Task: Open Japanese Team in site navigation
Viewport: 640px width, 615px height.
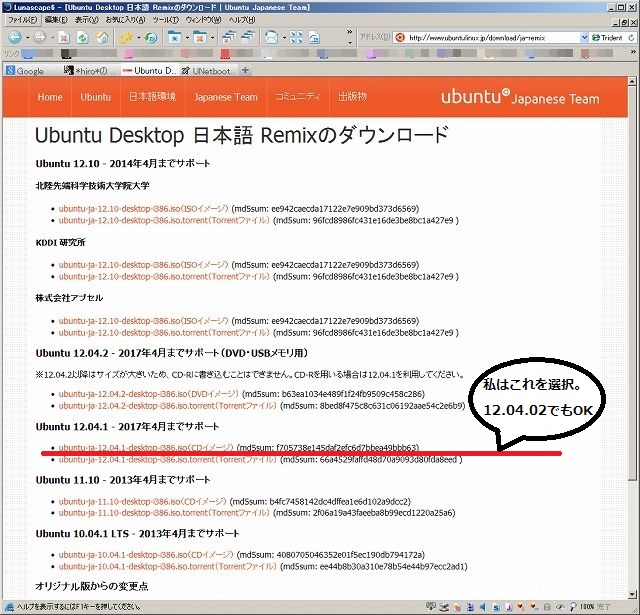Action: 226,97
